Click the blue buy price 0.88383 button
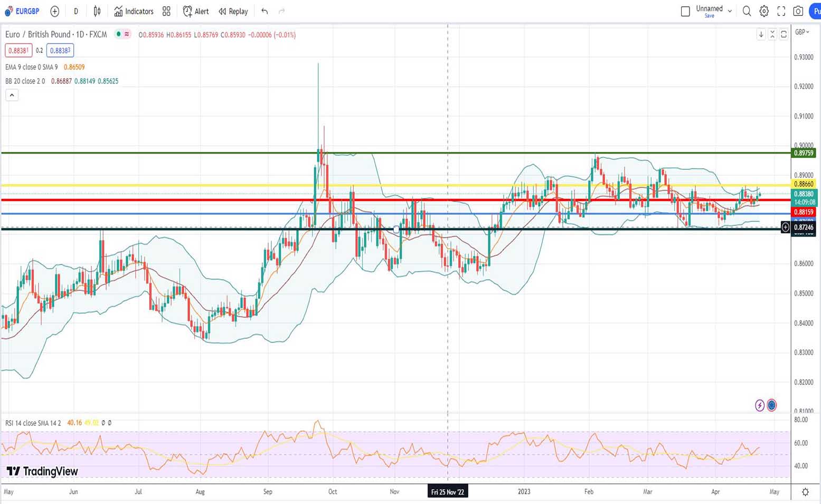The height and width of the screenshot is (504, 821). (60, 51)
